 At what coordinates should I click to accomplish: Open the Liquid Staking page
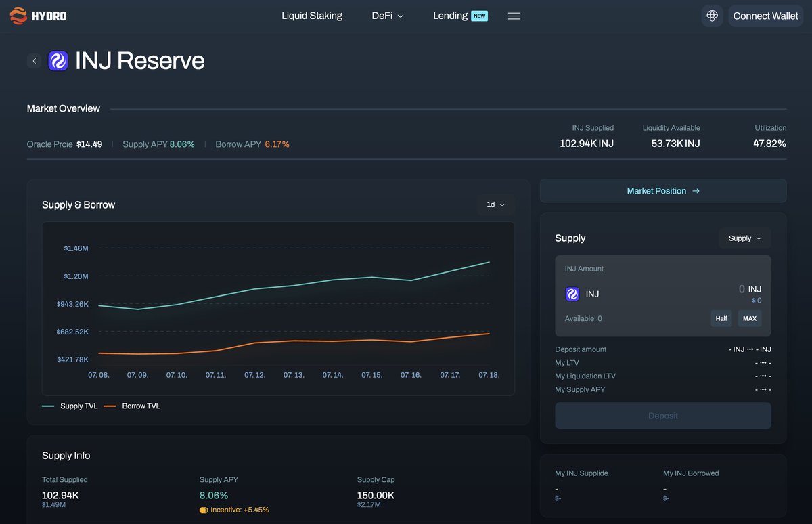(312, 16)
